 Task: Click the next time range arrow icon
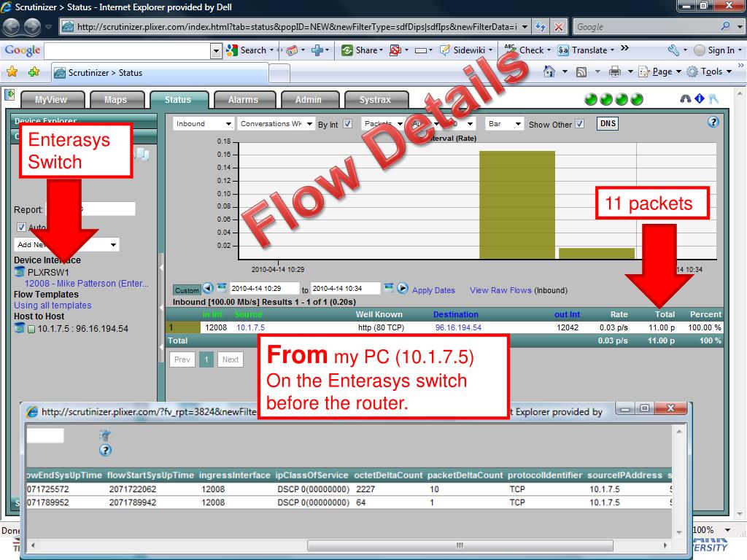[403, 288]
